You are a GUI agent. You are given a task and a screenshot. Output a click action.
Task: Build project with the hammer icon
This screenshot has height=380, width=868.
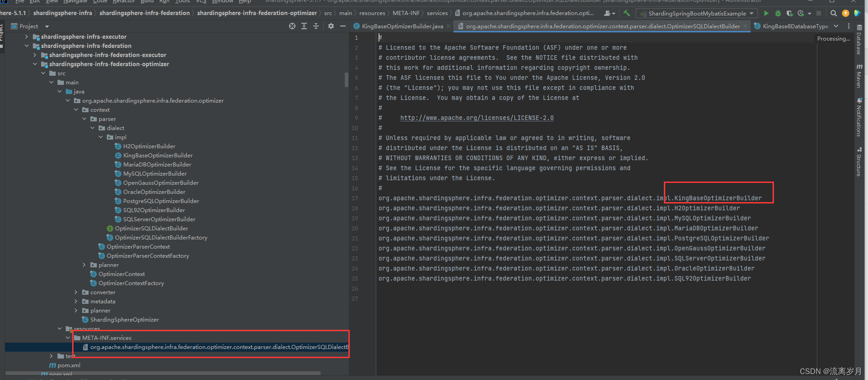pos(626,13)
